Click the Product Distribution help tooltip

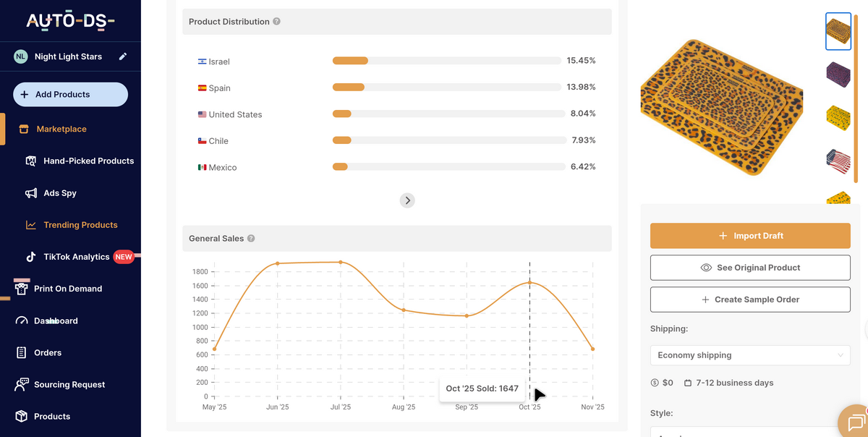[x=276, y=21]
